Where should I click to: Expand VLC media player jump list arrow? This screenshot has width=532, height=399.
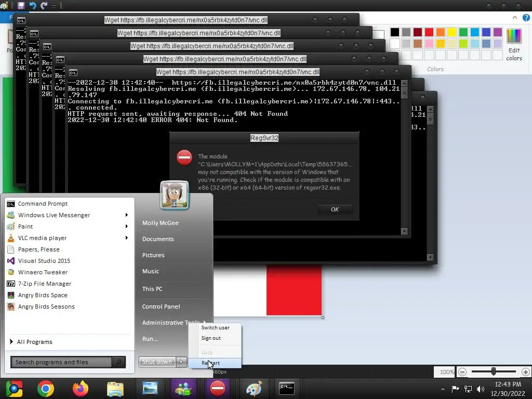(127, 238)
